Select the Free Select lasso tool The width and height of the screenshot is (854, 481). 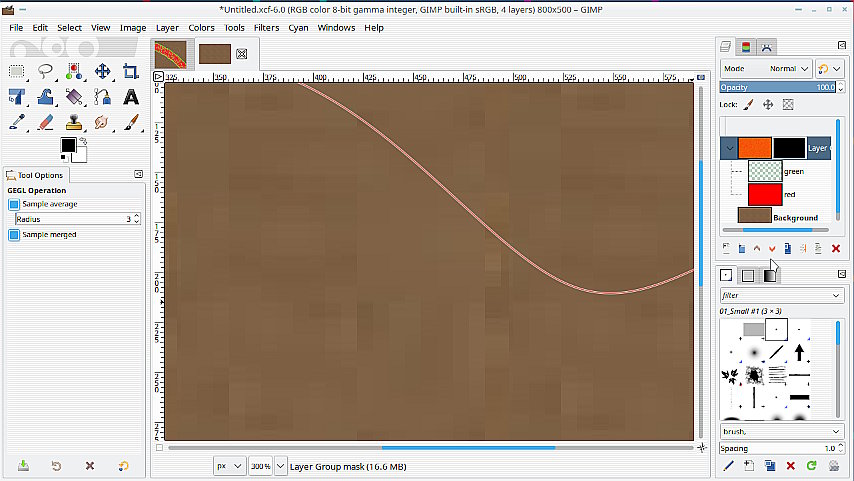pos(45,71)
